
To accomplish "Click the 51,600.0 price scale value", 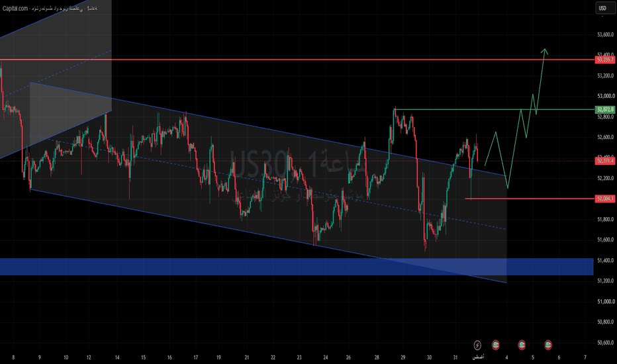I will (x=605, y=240).
